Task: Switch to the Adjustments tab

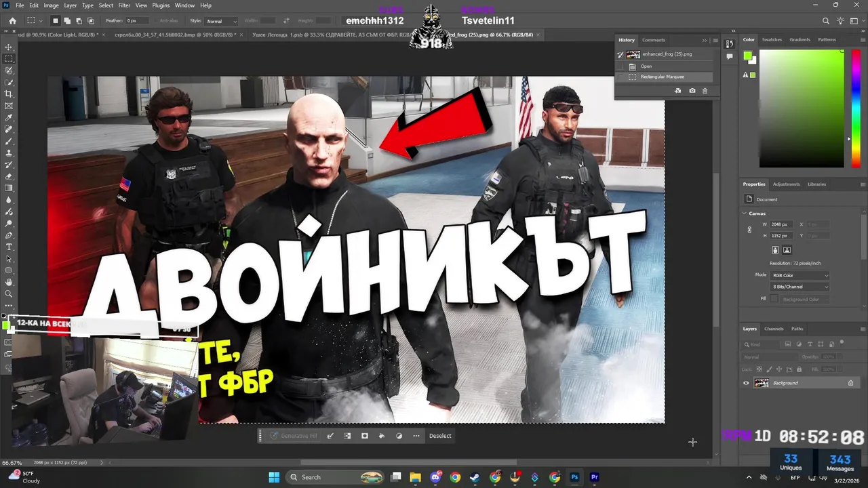Action: click(x=786, y=184)
